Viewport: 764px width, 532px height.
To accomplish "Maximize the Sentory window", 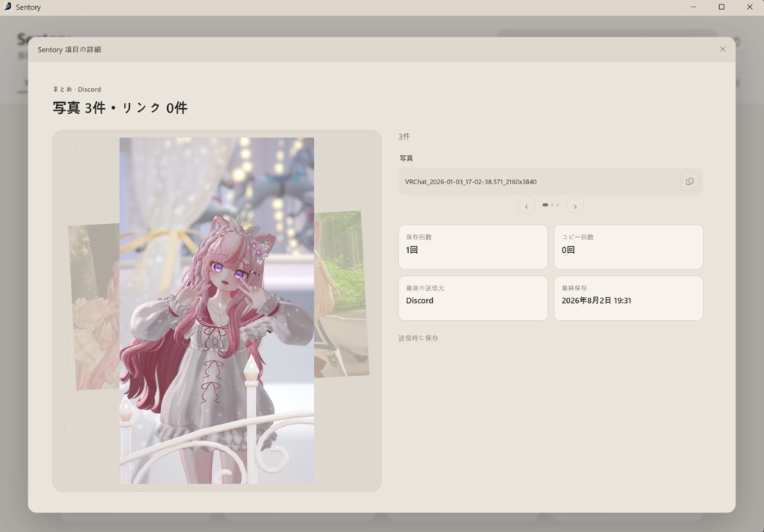I will (721, 7).
